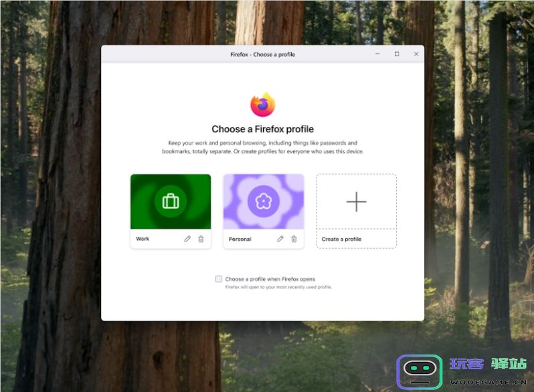Click the briefcase icon on Work profile

171,201
